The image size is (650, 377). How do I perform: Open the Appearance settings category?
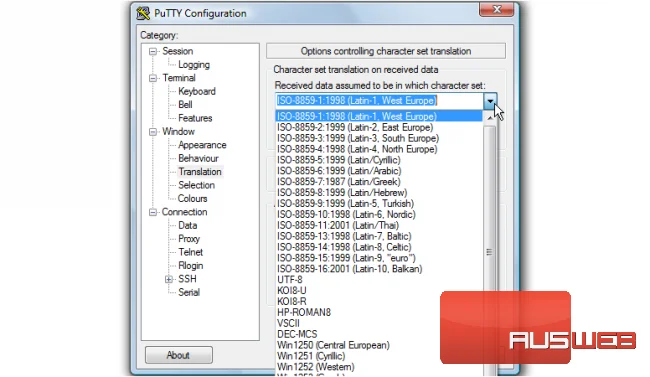pyautogui.click(x=202, y=145)
